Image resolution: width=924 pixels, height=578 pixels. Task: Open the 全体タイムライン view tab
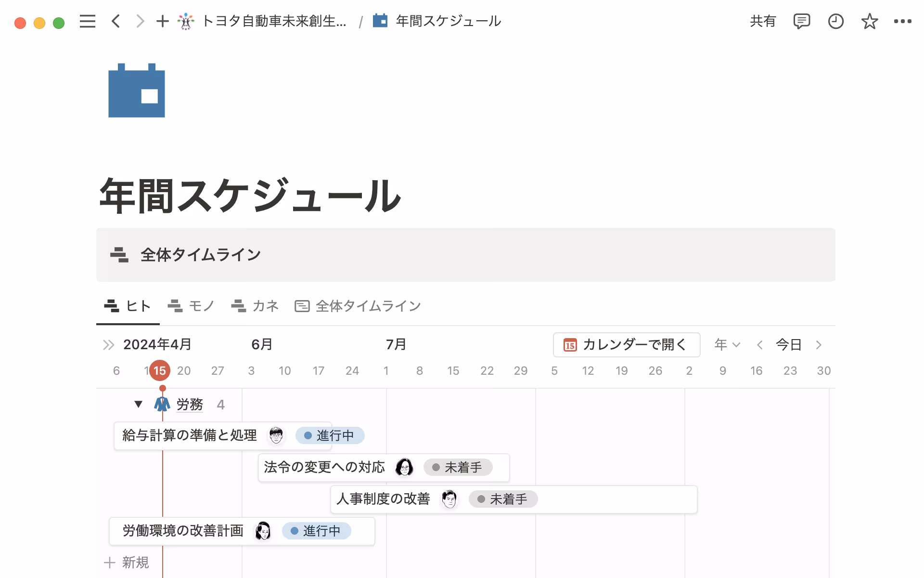click(358, 306)
